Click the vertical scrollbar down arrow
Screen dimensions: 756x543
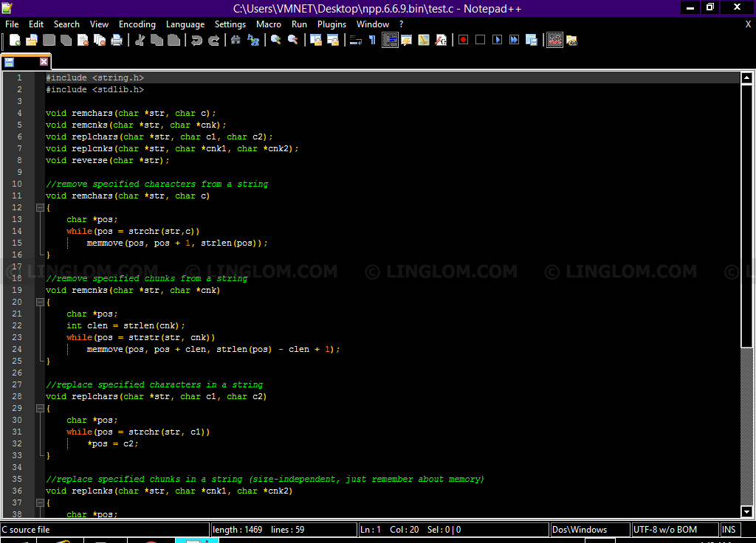[x=746, y=512]
